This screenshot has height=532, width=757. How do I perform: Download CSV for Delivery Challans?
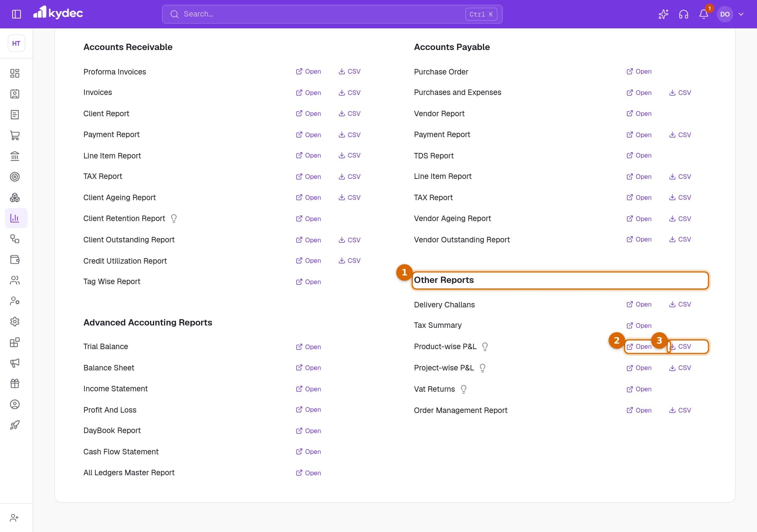coord(680,305)
